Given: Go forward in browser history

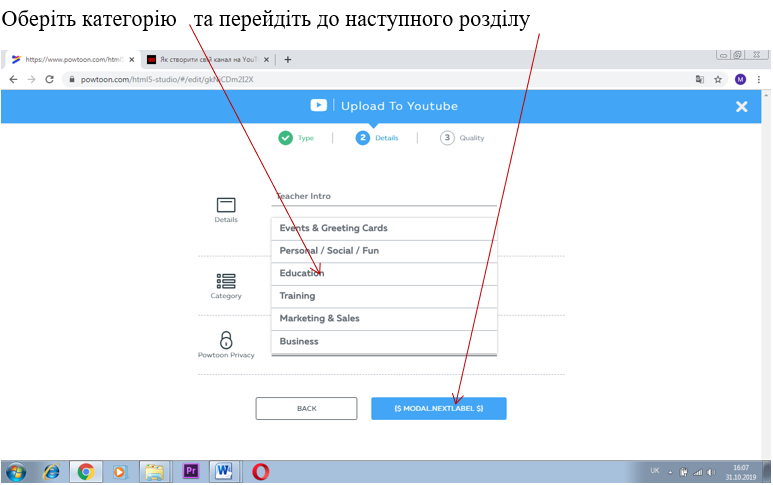Looking at the screenshot, I should click(31, 79).
